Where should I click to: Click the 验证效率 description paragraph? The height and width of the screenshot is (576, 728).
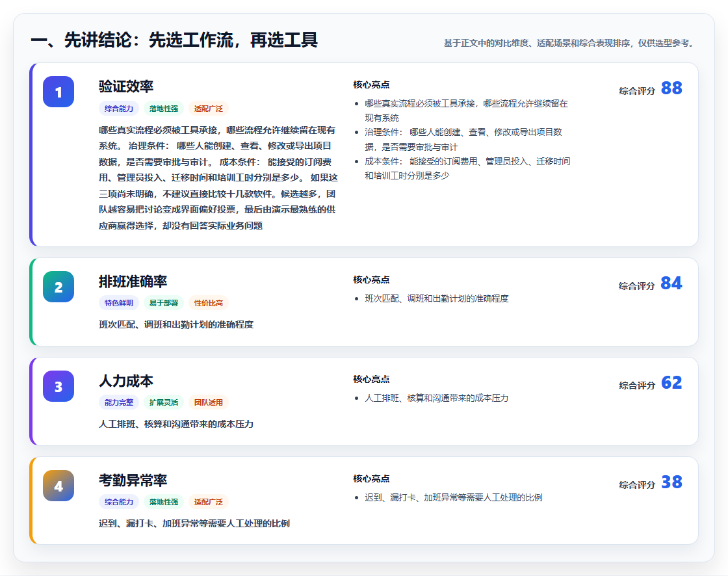tap(218, 177)
